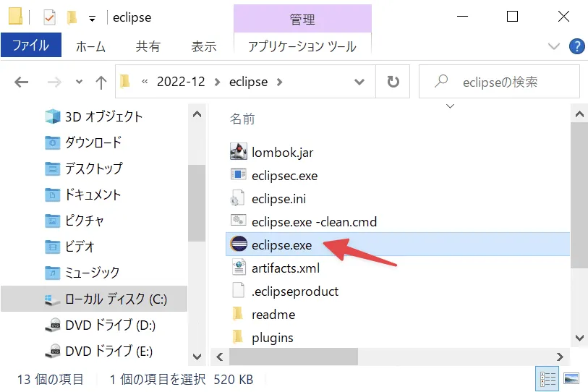This screenshot has width=588, height=392.
Task: Click the DVD ドライブ (E:) drive icon
Action: [53, 351]
